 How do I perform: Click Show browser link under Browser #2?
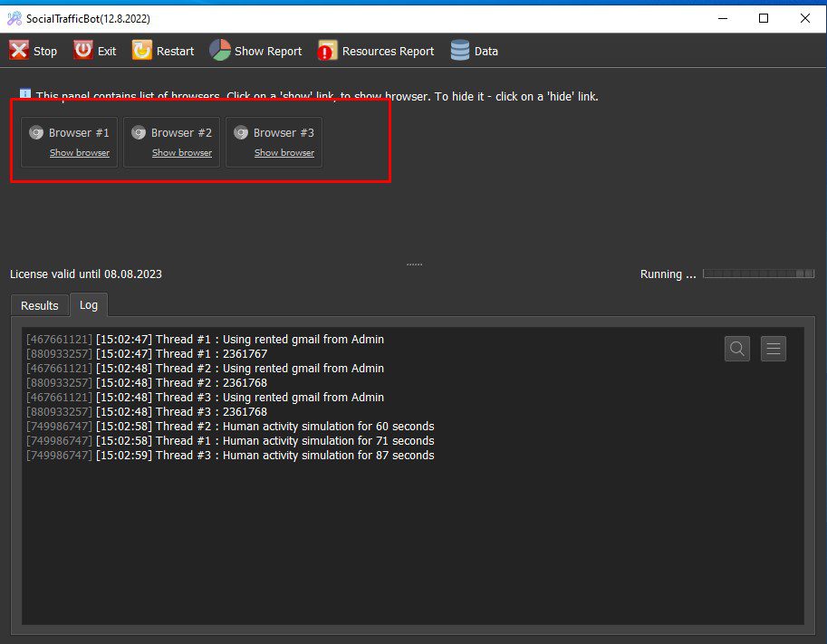coord(182,153)
